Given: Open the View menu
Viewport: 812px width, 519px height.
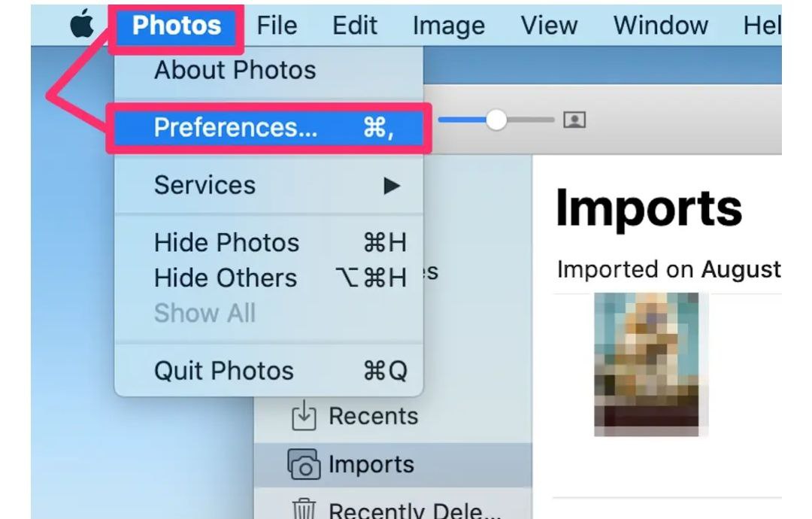Looking at the screenshot, I should coord(549,26).
